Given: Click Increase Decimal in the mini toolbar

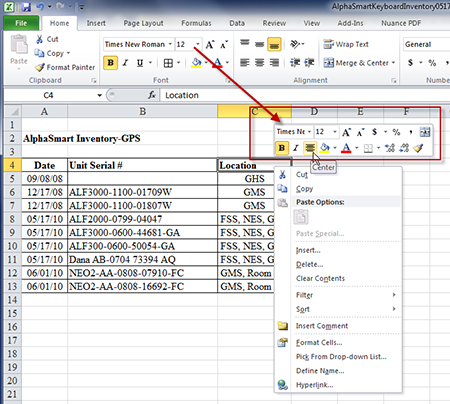Looking at the screenshot, I should point(390,148).
